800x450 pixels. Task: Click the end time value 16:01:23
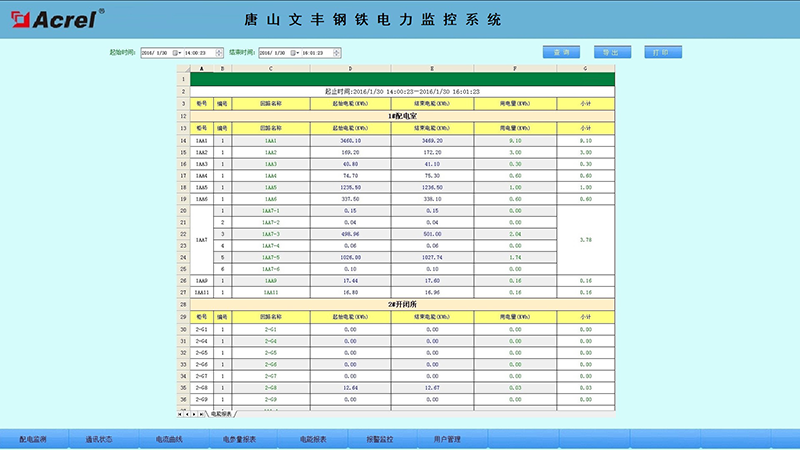point(314,52)
